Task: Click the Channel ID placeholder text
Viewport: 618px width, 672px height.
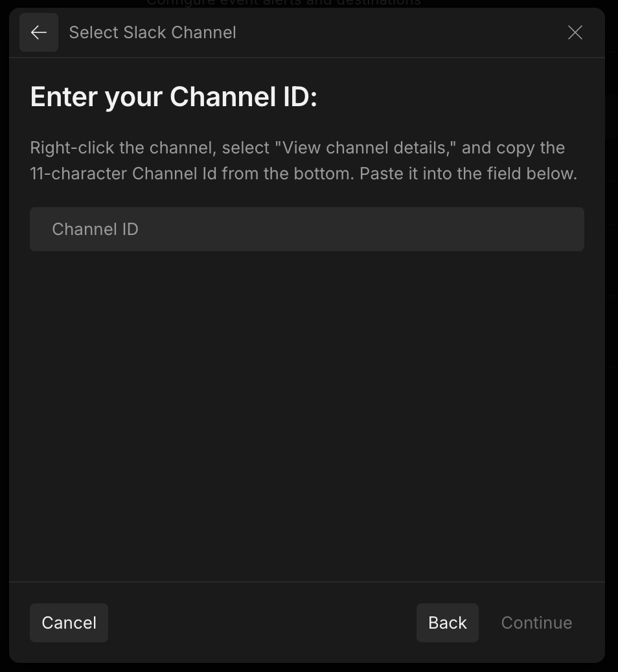Action: click(95, 229)
